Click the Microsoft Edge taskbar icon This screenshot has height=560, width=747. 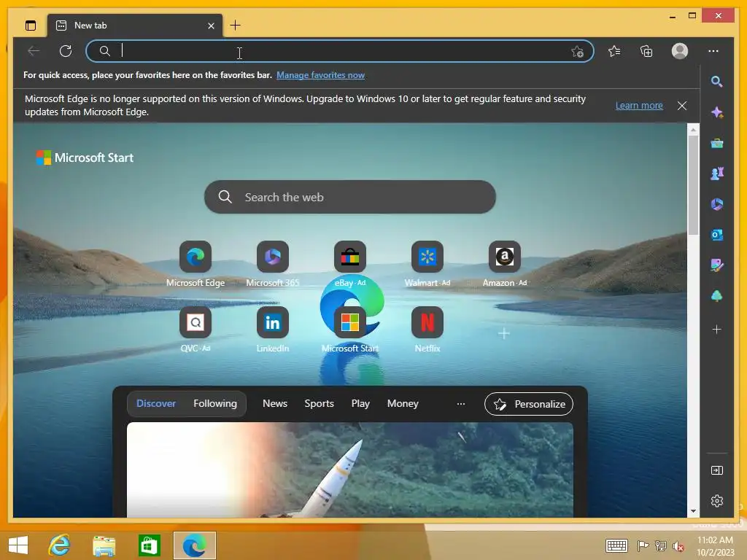(194, 545)
